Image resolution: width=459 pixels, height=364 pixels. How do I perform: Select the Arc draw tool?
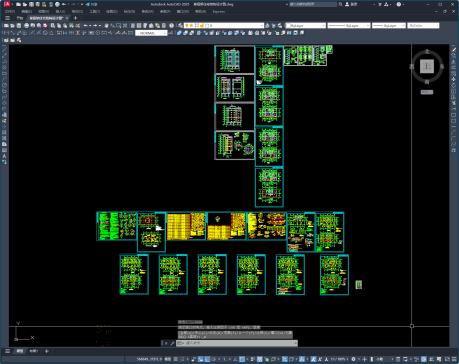pyautogui.click(x=4, y=79)
